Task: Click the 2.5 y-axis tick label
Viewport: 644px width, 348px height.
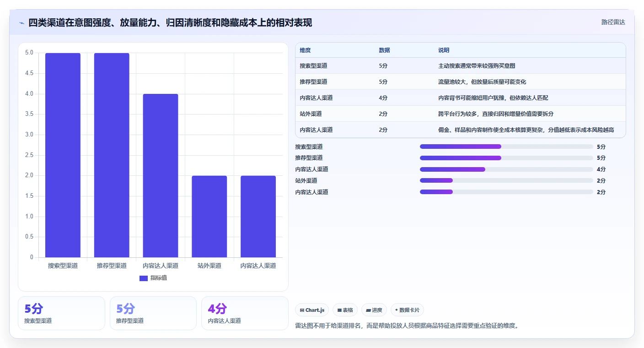Action: click(x=29, y=155)
